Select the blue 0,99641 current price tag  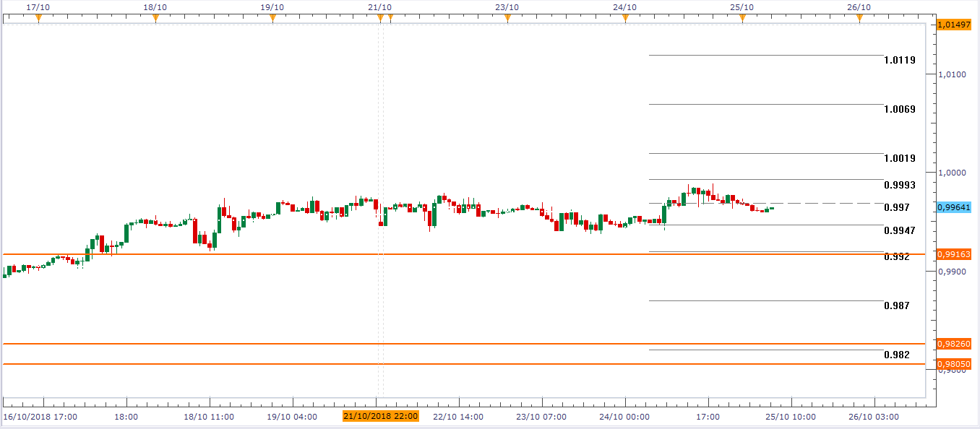tap(953, 207)
